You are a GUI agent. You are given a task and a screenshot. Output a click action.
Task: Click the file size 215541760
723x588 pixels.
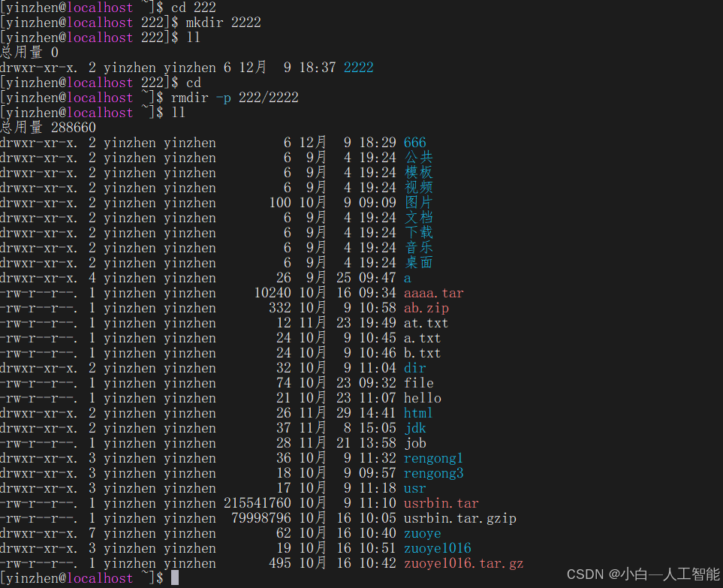pyautogui.click(x=258, y=503)
